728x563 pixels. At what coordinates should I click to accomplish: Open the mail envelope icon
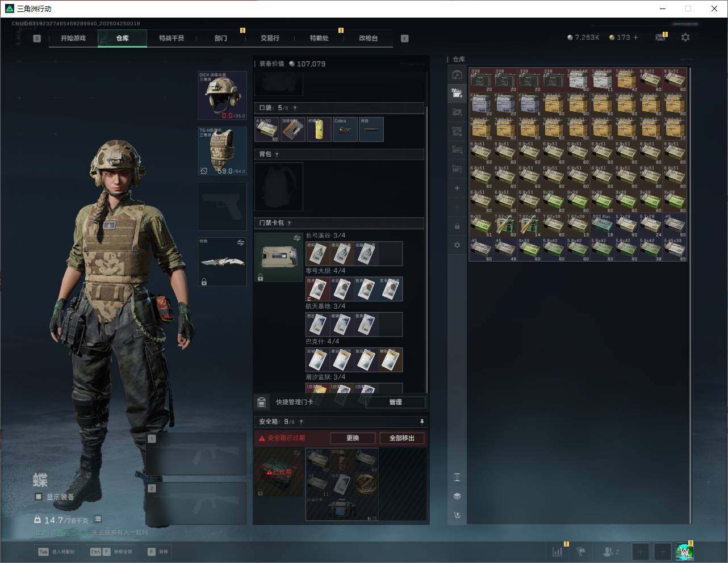660,37
